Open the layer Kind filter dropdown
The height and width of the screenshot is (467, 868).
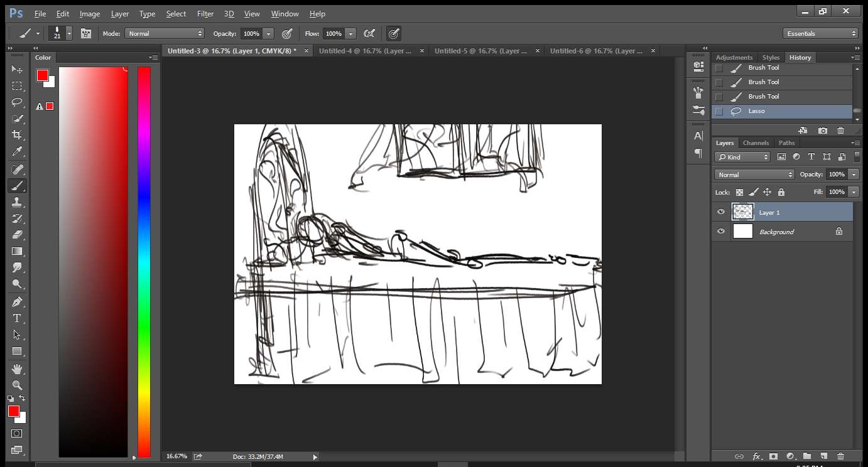(742, 157)
